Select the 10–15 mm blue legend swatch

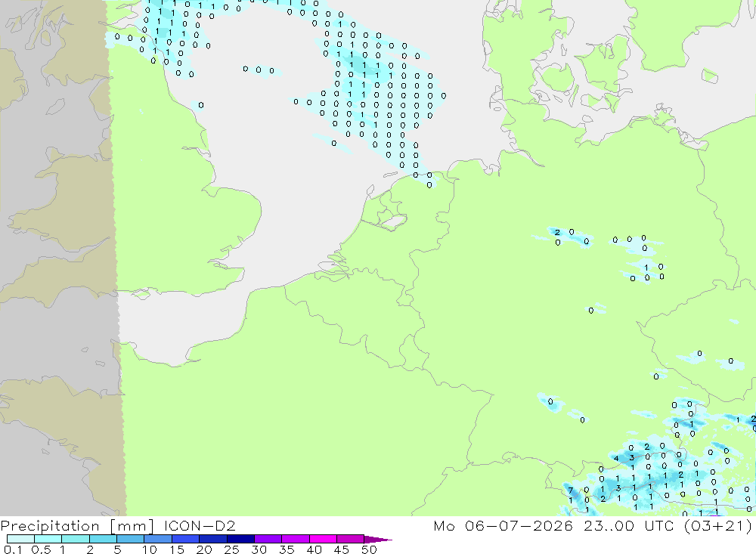pos(158,539)
